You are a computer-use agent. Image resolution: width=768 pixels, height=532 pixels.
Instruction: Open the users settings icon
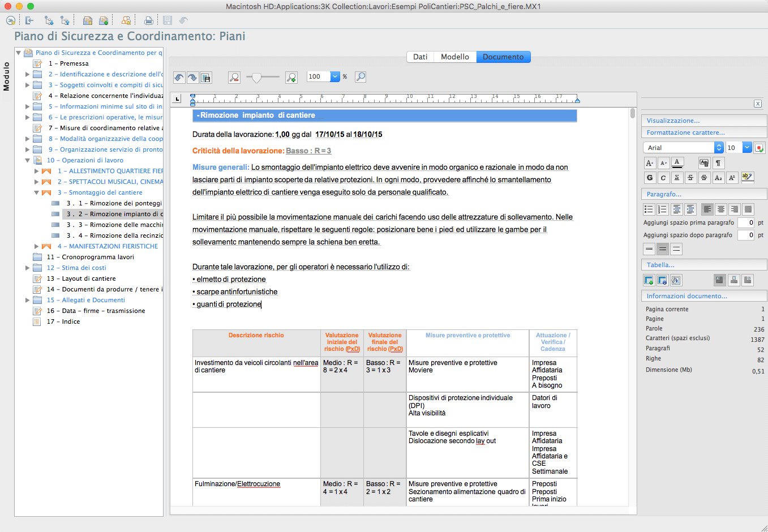click(x=126, y=20)
